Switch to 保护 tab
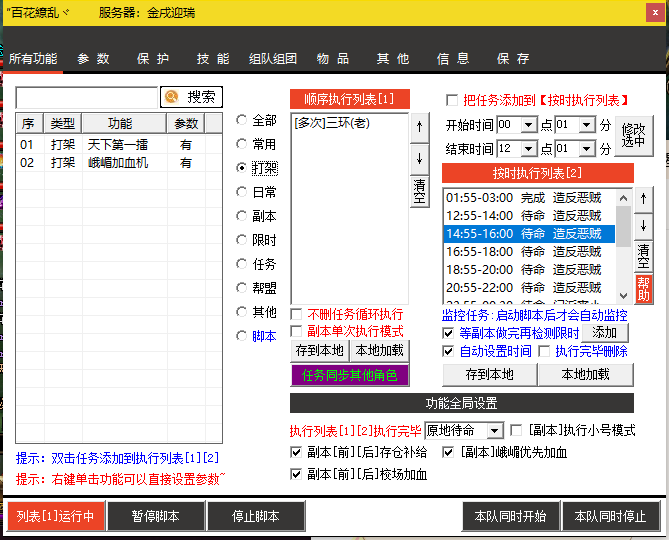Viewport: 669px width, 540px height. tap(153, 59)
